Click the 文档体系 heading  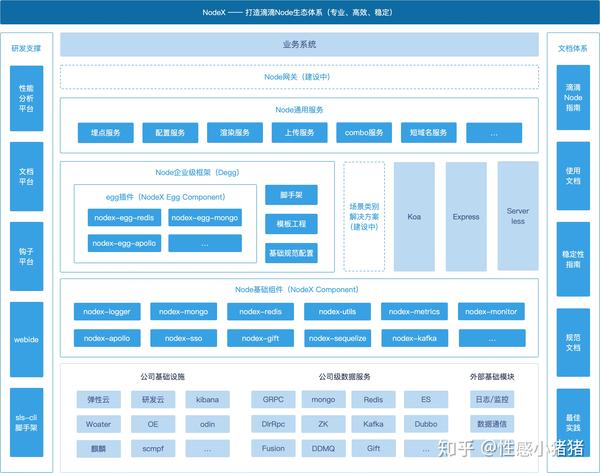tap(572, 48)
